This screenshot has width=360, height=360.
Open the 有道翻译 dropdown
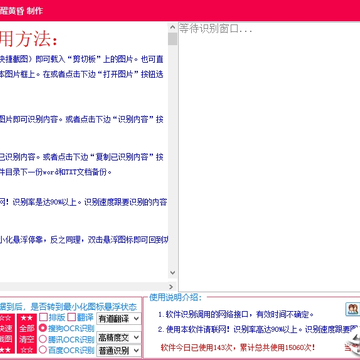point(119,318)
